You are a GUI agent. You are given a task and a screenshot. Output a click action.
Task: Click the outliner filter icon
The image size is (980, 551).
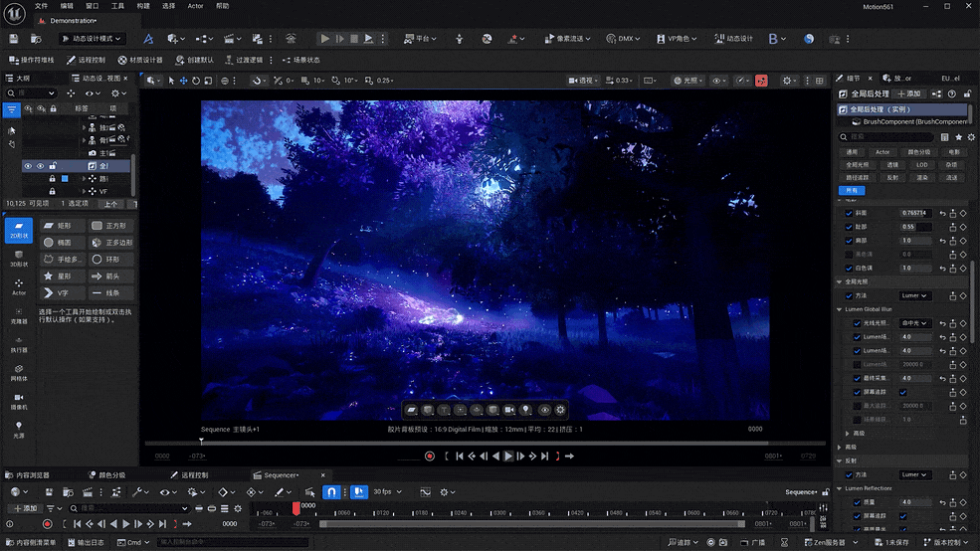click(11, 109)
